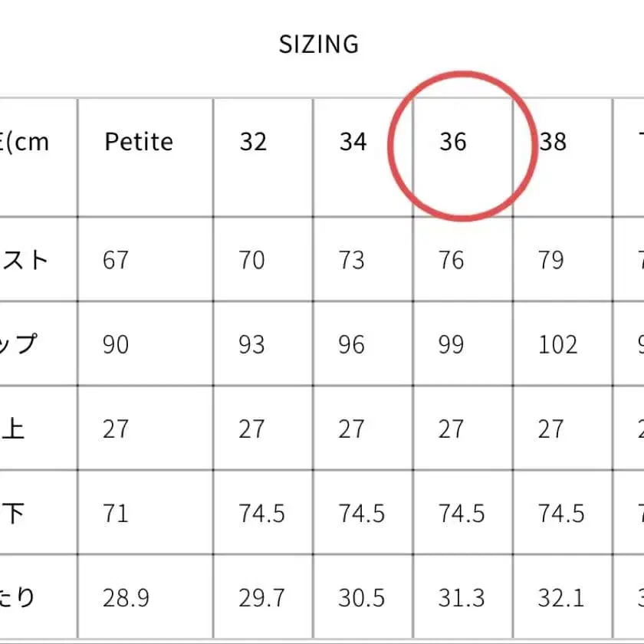Select the waist value 70 cell
This screenshot has height=644, width=644.
point(251,260)
